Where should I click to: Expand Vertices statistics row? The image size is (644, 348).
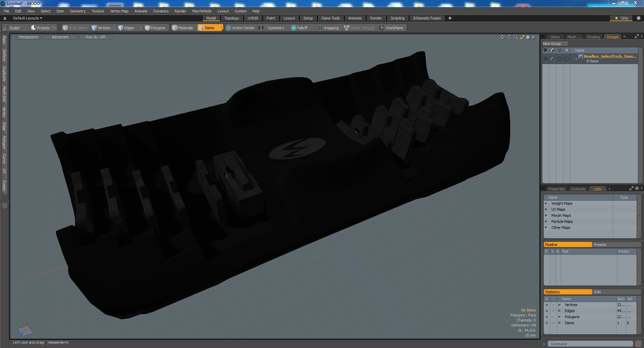[559, 305]
